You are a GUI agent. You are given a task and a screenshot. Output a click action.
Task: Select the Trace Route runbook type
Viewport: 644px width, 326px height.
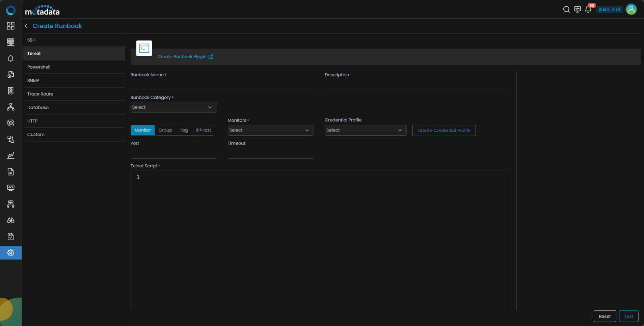click(40, 94)
